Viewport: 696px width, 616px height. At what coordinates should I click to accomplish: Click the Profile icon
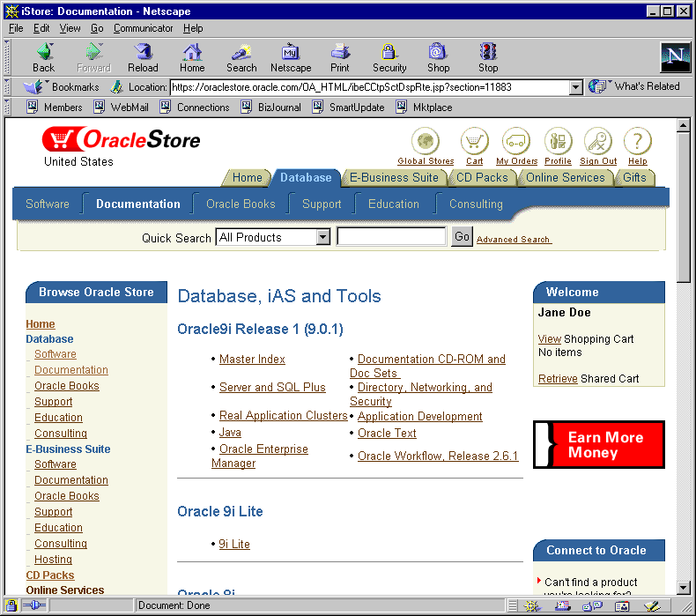tap(558, 141)
